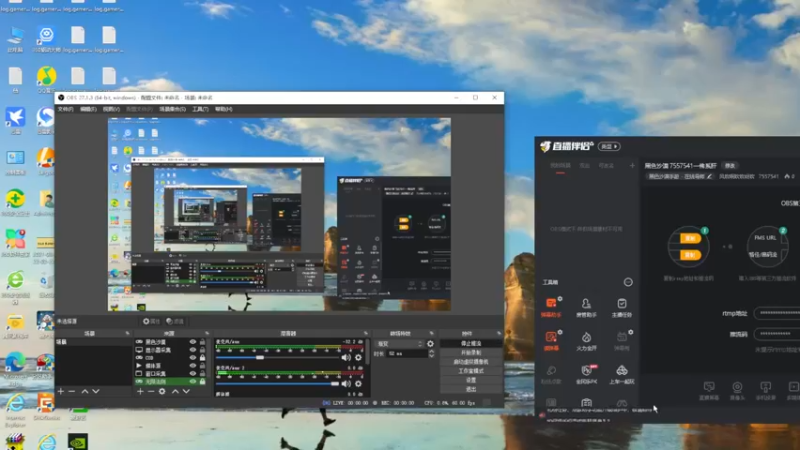Remove the selected scene in OBS
Image resolution: width=800 pixels, height=450 pixels.
click(x=72, y=391)
